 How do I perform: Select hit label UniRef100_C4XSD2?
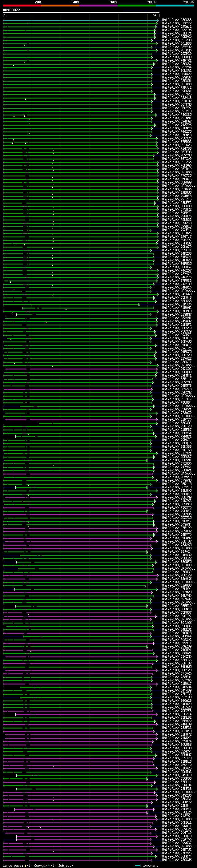(x=177, y=369)
